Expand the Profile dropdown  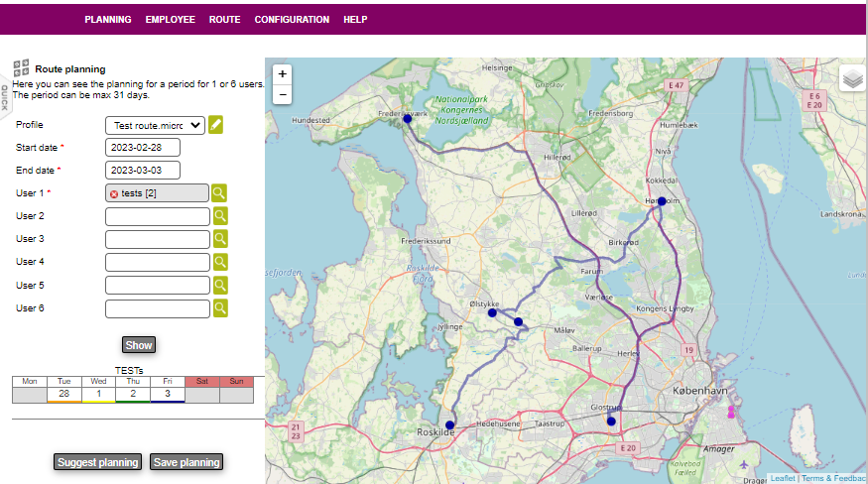point(155,125)
